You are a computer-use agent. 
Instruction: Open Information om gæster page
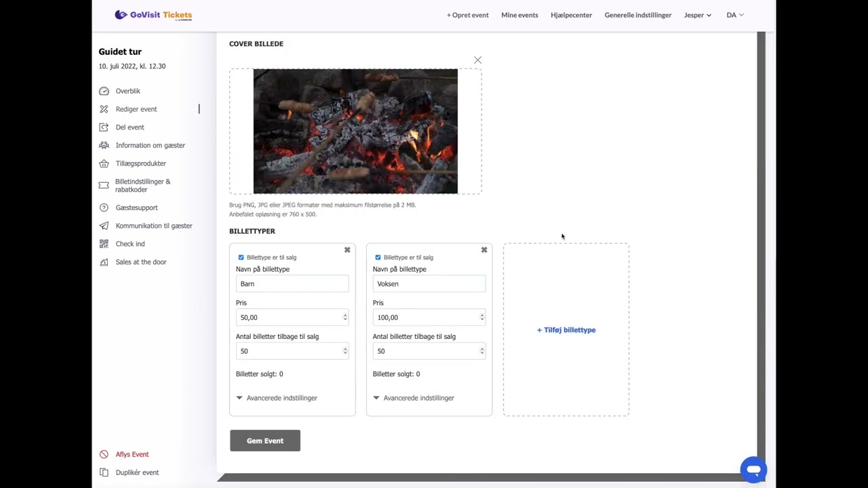150,145
